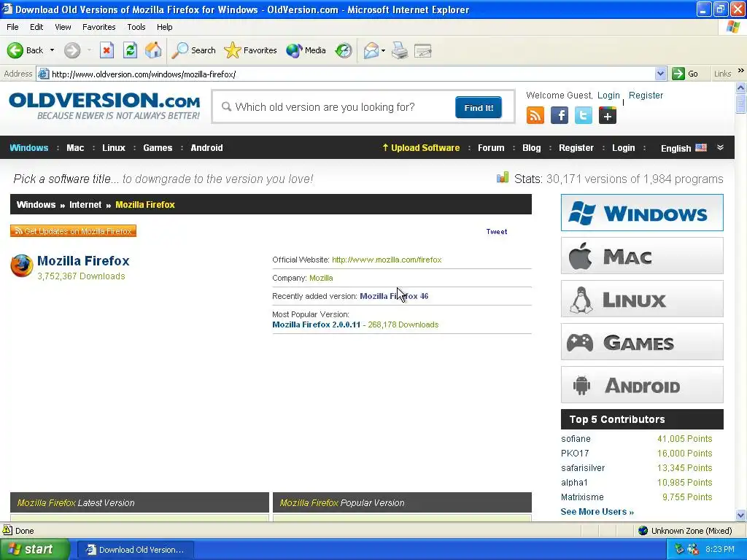Click the Firefox logo icon
747x560 pixels.
(22, 265)
